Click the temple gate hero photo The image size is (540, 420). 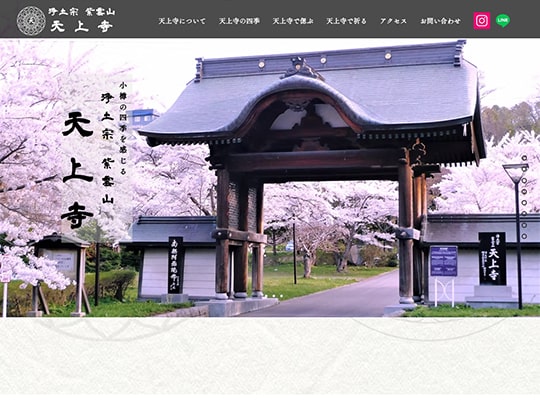tap(270, 178)
